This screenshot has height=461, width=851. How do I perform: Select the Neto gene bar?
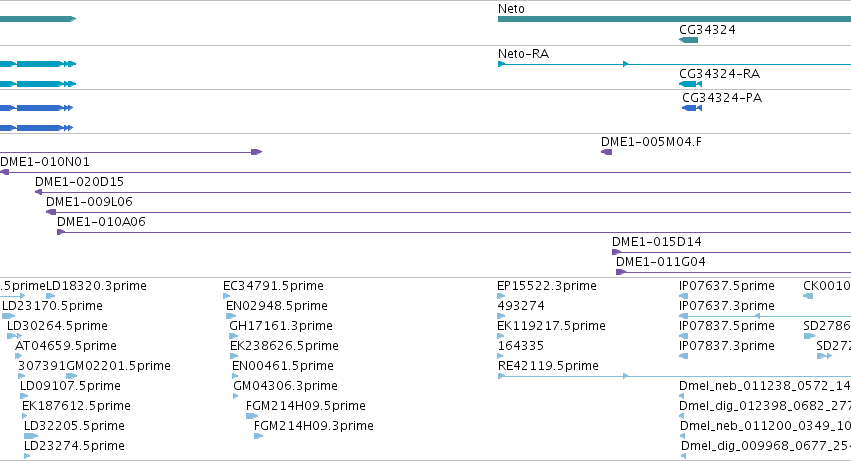click(674, 19)
